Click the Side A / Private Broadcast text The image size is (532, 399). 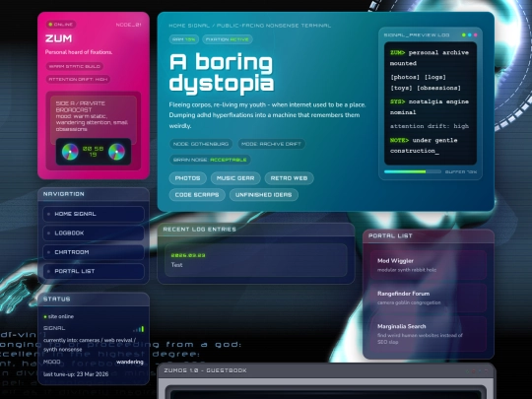(x=81, y=106)
